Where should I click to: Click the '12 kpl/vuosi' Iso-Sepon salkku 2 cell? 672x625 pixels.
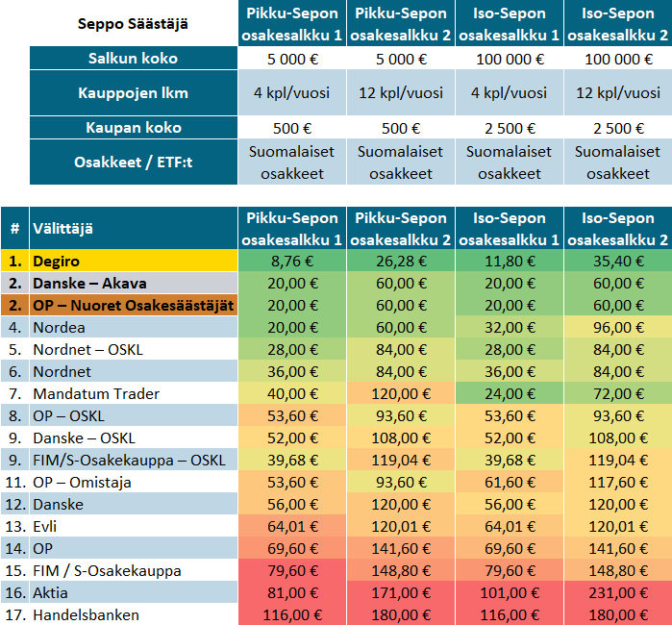pyautogui.click(x=618, y=93)
